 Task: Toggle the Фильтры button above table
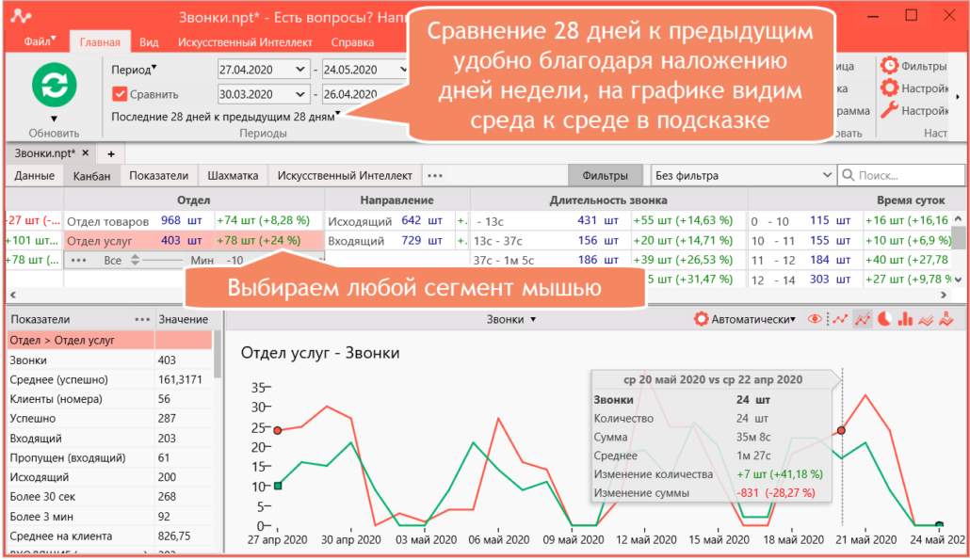coord(605,176)
